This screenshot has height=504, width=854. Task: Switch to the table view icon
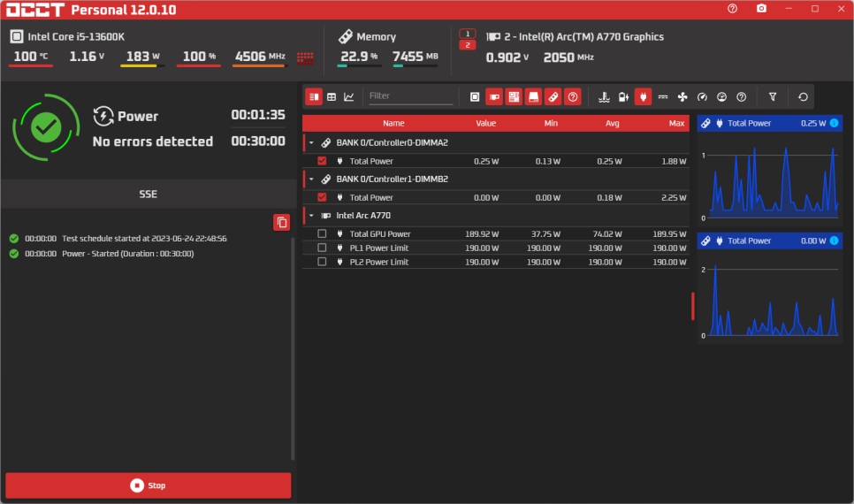point(332,97)
